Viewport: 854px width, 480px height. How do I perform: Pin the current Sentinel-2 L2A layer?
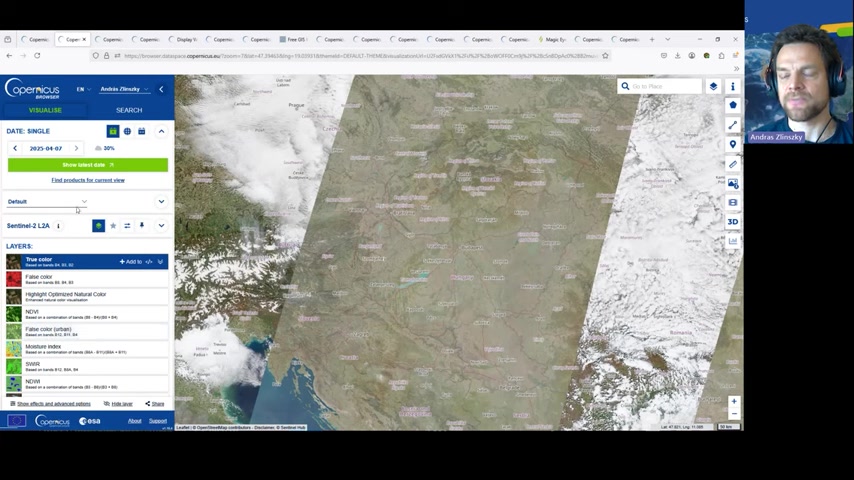(x=142, y=226)
